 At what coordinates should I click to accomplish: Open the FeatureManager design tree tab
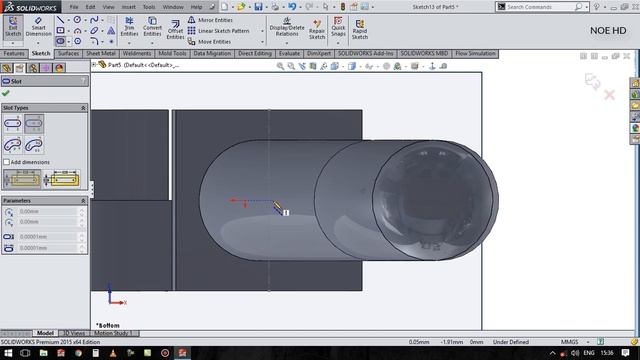tap(7, 68)
